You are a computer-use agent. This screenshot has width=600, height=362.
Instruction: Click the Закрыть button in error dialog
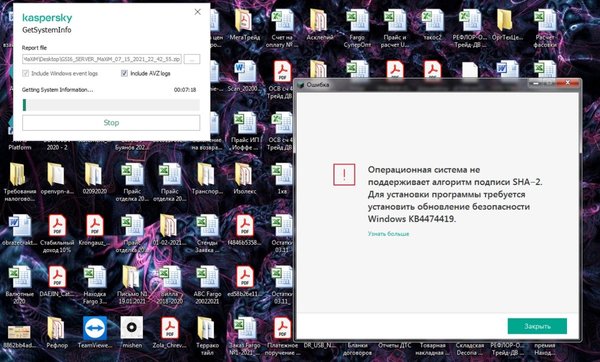(537, 326)
